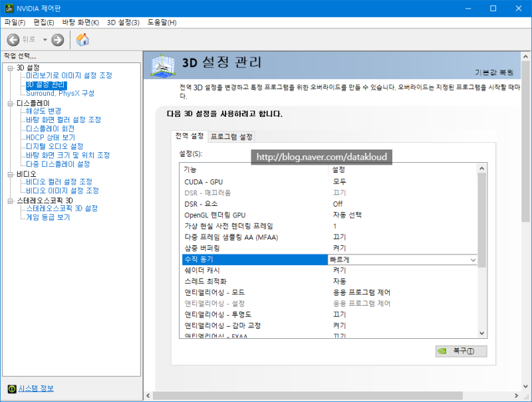The height and width of the screenshot is (402, 532).
Task: Select the DSR - 요소 setting row
Action: pyautogui.click(x=329, y=204)
